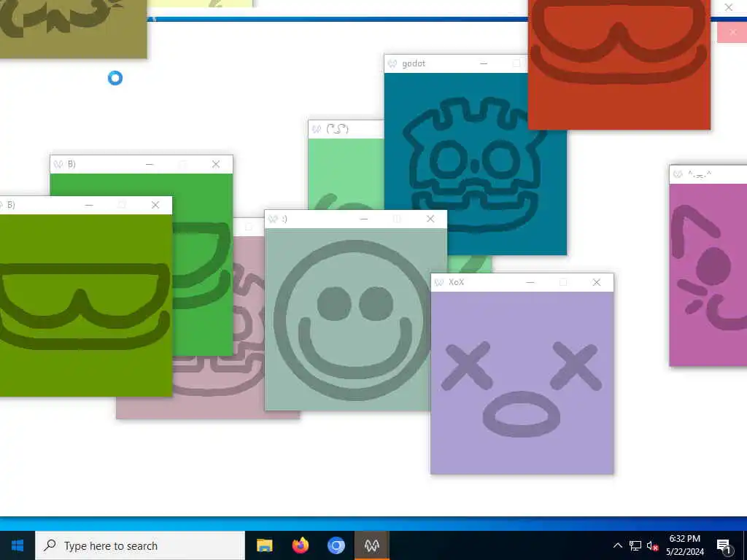Close the XoX window
The width and height of the screenshot is (747, 560).
click(x=597, y=282)
